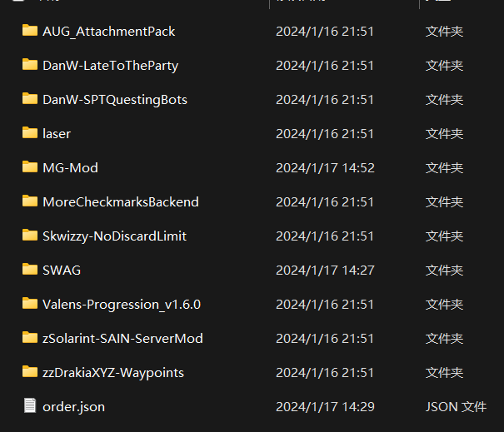Click the laser folder's 文件夹 type label

[444, 134]
